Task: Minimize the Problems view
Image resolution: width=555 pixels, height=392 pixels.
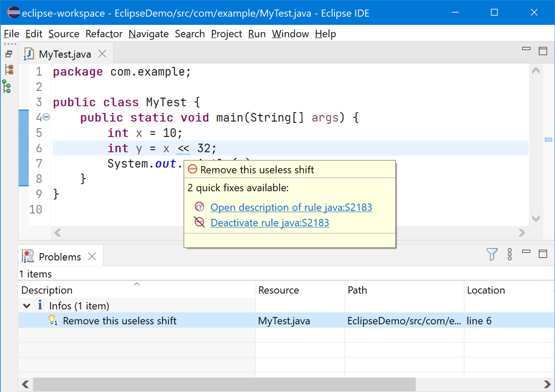Action: click(526, 251)
